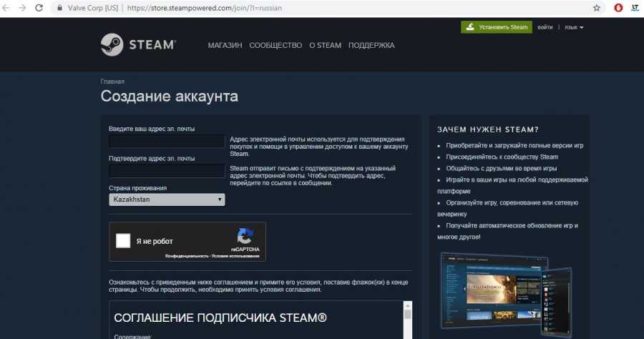The image size is (644, 339).
Task: Expand the "язык" language menu
Action: point(574,27)
